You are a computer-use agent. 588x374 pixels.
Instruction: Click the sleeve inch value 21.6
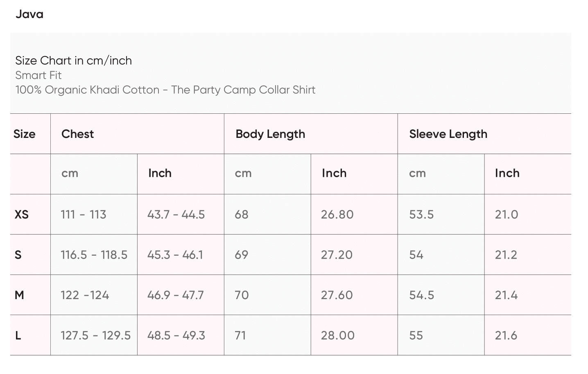tap(506, 336)
